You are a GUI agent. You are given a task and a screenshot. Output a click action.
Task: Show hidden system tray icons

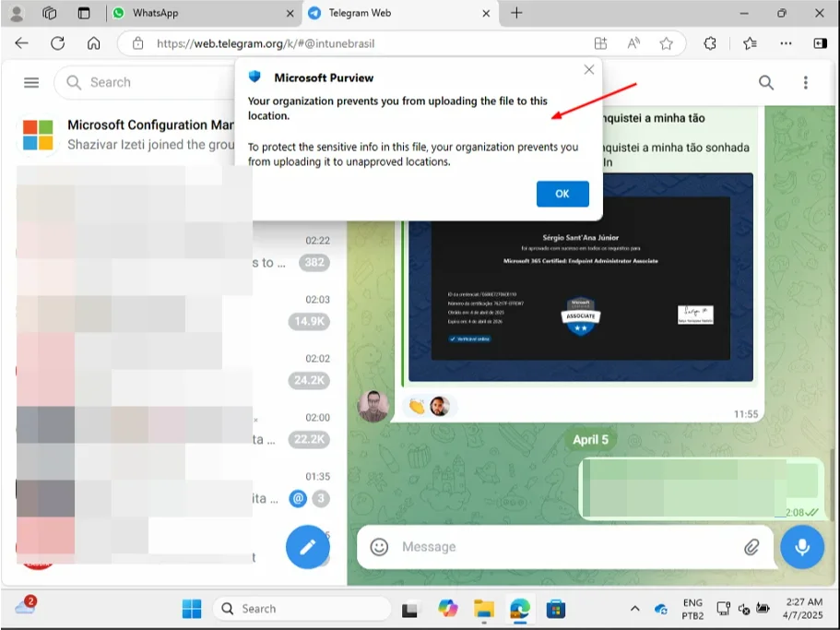[x=634, y=609]
